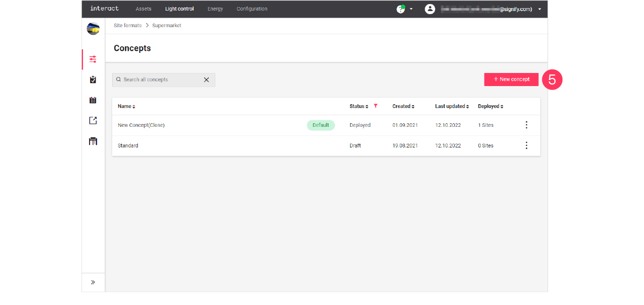Click the store sites icon in the sidebar
Image resolution: width=644 pixels, height=305 pixels.
click(93, 141)
